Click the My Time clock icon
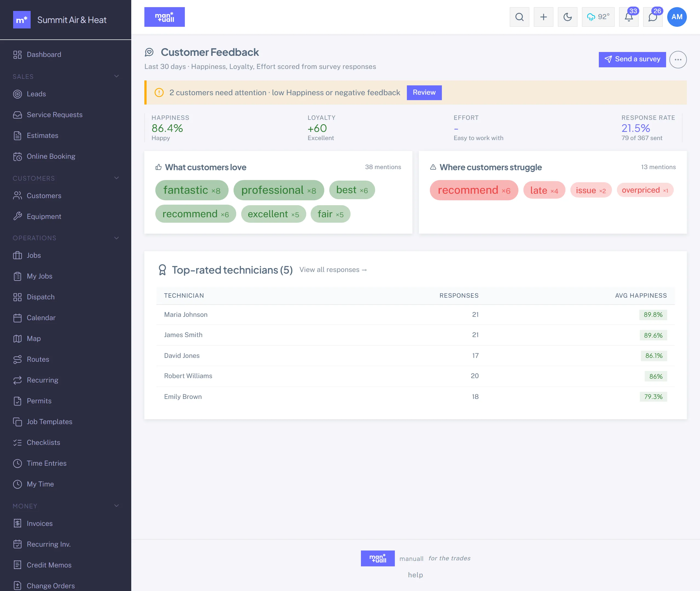 click(17, 484)
